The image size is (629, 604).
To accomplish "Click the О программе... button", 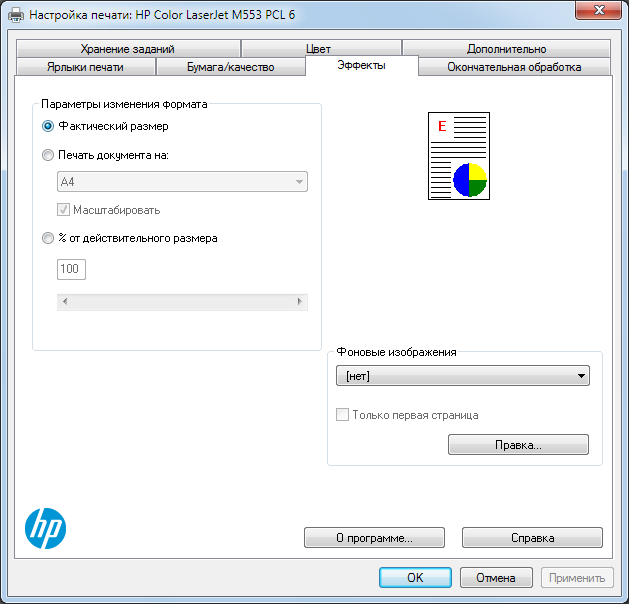I will click(373, 538).
